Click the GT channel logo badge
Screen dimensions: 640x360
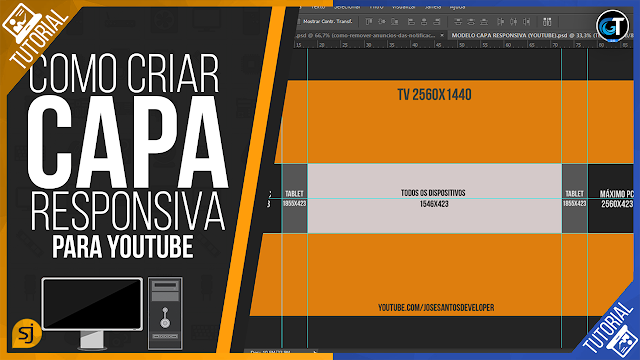point(612,26)
